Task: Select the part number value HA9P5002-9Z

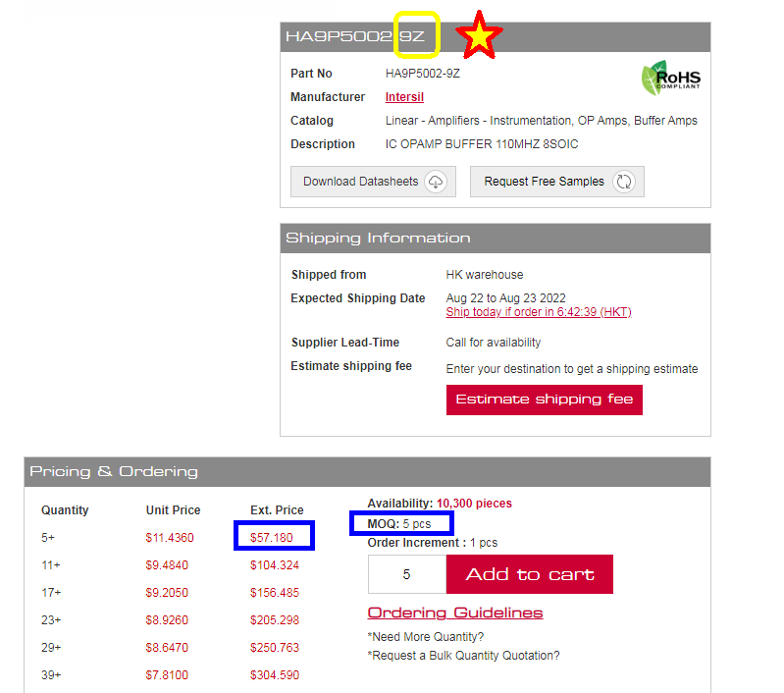Action: pyautogui.click(x=423, y=74)
